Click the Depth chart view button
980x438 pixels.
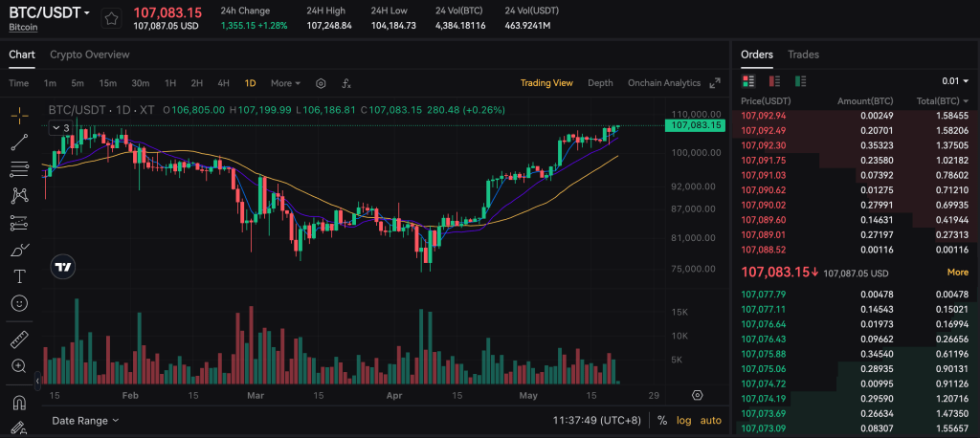click(x=600, y=83)
